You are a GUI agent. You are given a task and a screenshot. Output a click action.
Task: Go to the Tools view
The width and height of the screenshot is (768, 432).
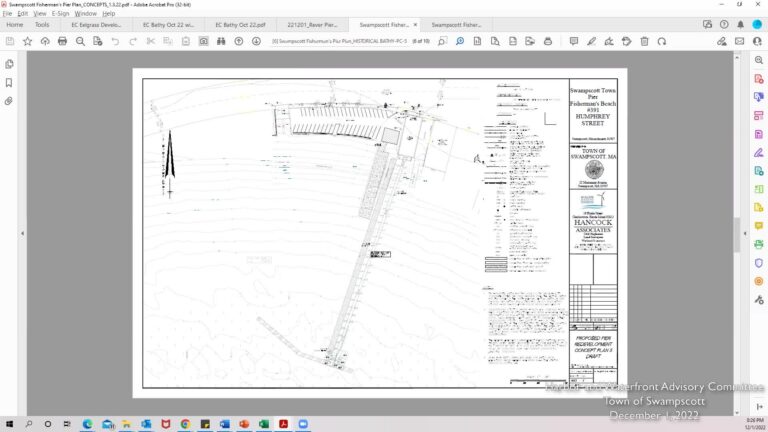42,24
